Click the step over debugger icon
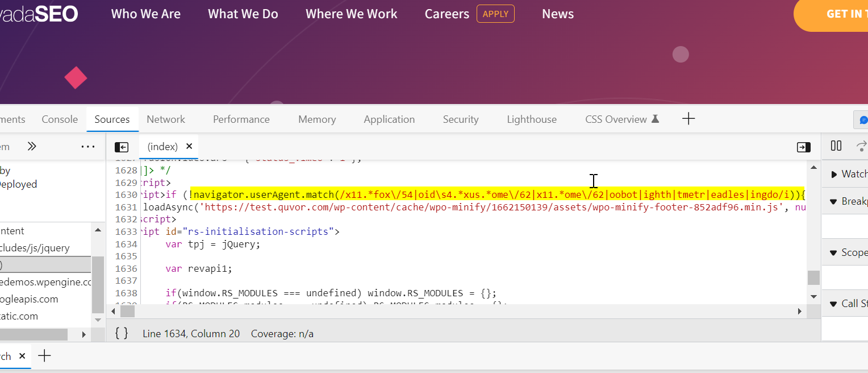The image size is (868, 373). 862,146
